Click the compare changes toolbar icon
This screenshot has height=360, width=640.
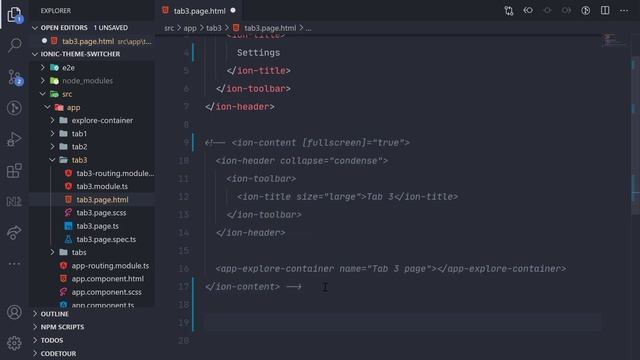[509, 11]
